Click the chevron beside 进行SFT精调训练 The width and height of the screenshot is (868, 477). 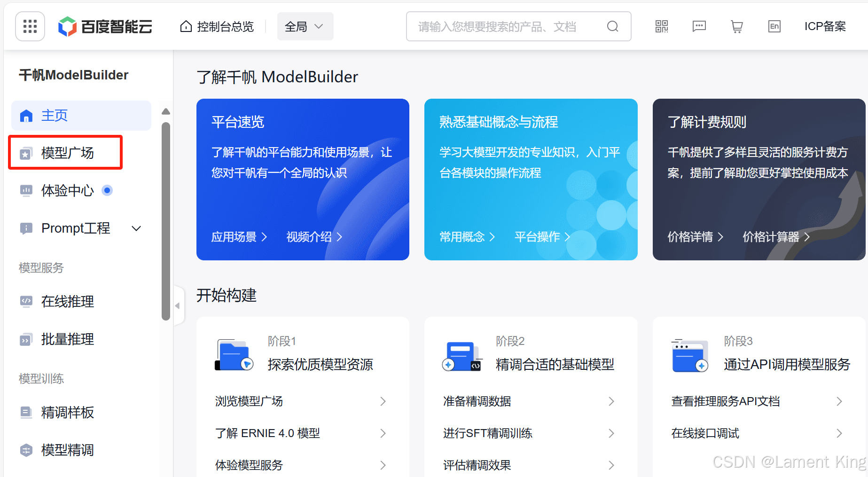click(x=611, y=433)
